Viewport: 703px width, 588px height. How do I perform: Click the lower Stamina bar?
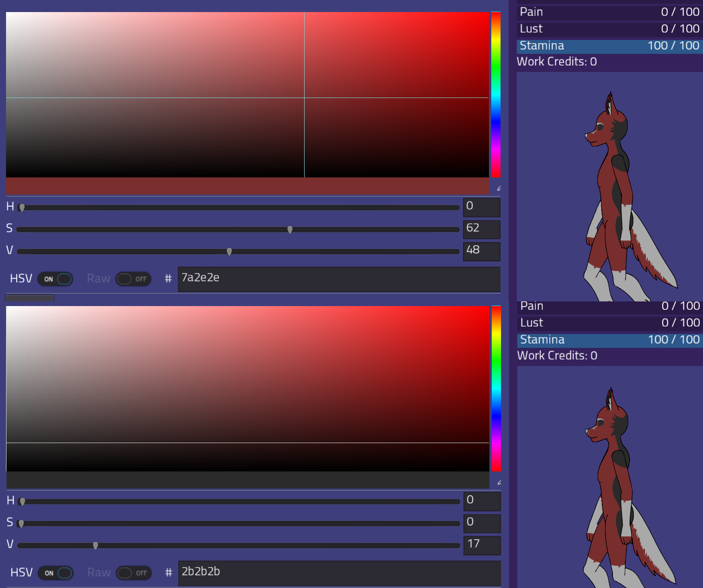coord(610,340)
